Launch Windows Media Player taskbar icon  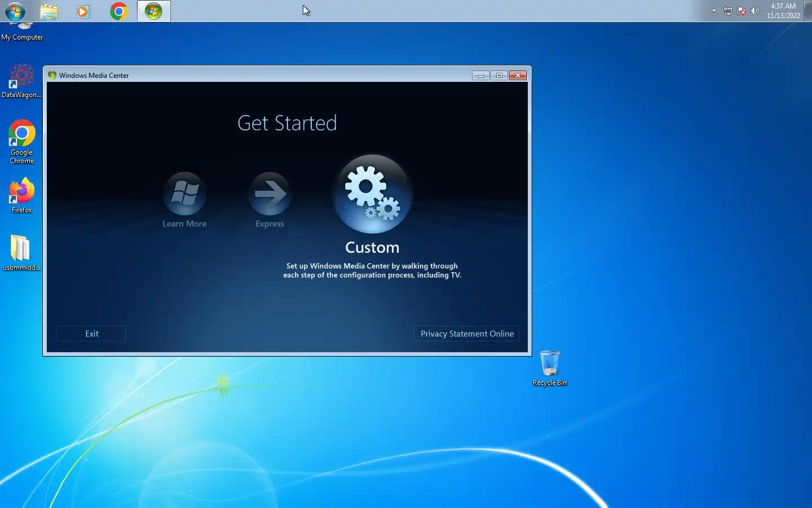point(83,11)
